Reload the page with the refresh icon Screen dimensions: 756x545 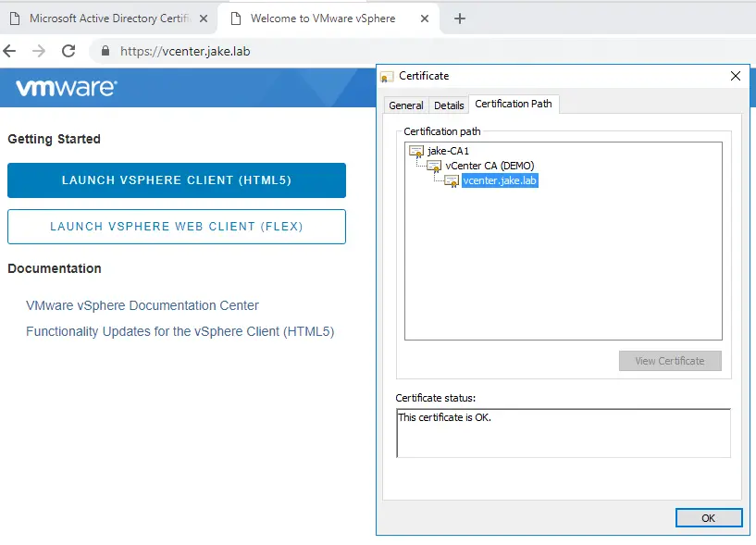[68, 51]
